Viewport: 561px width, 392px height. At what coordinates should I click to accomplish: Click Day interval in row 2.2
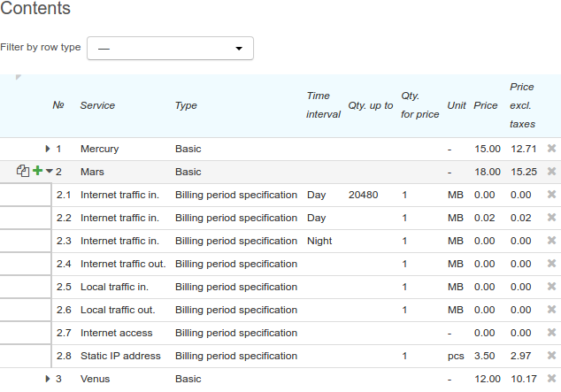[x=316, y=218]
